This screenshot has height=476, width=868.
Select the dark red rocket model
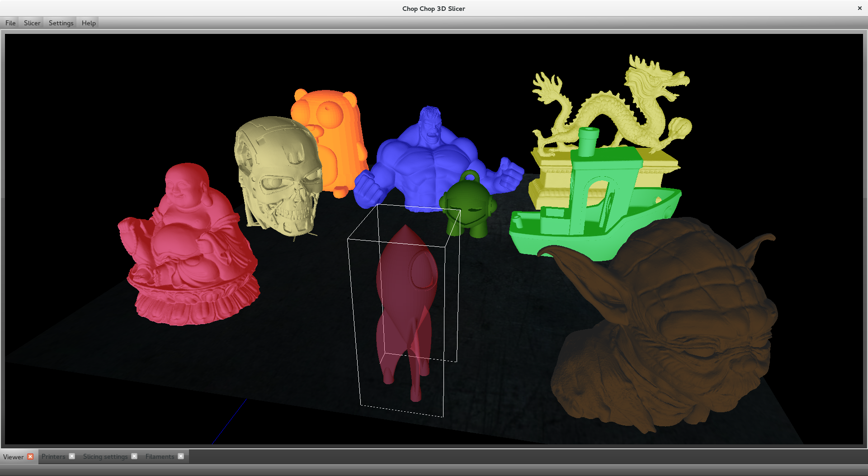pyautogui.click(x=406, y=312)
